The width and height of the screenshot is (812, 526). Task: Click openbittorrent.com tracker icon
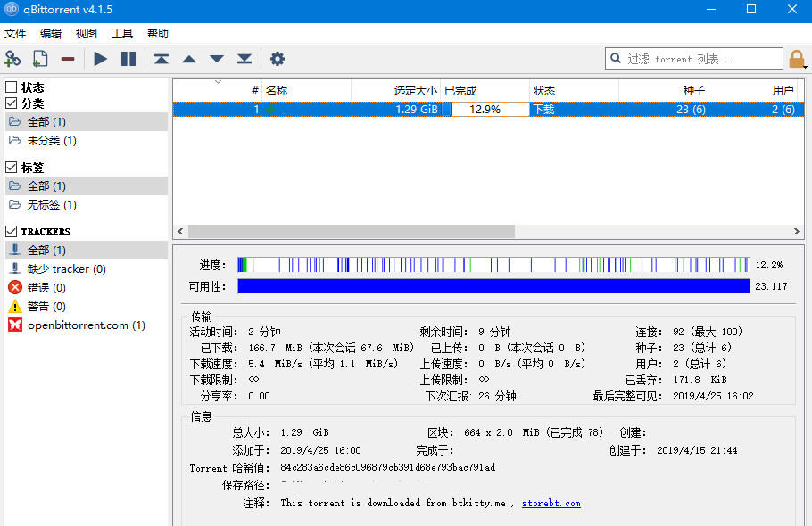pos(15,325)
